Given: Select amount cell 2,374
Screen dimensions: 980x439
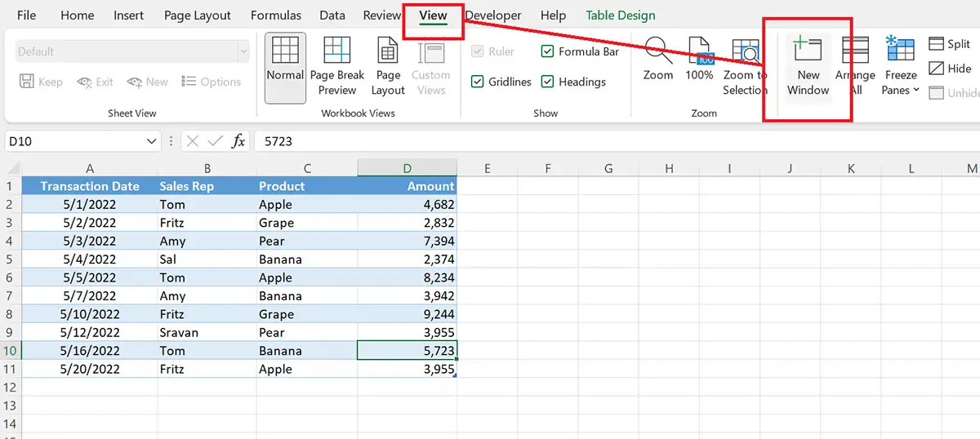Looking at the screenshot, I should pos(407,259).
